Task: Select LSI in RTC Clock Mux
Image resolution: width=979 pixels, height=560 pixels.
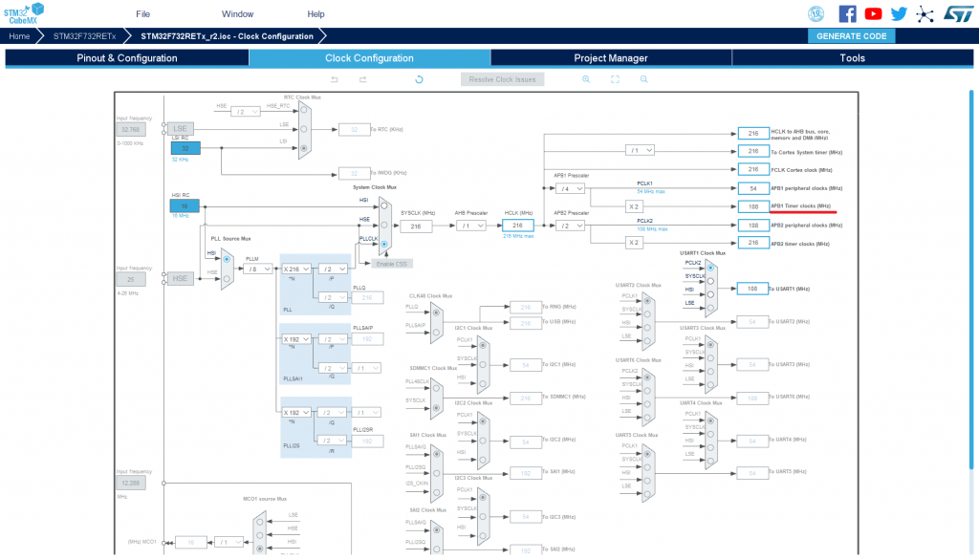Action: coord(304,148)
